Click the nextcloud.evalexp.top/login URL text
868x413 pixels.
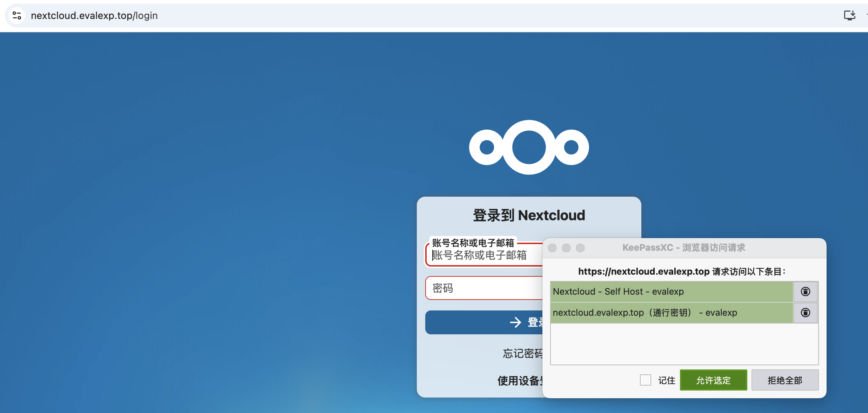pyautogui.click(x=94, y=15)
